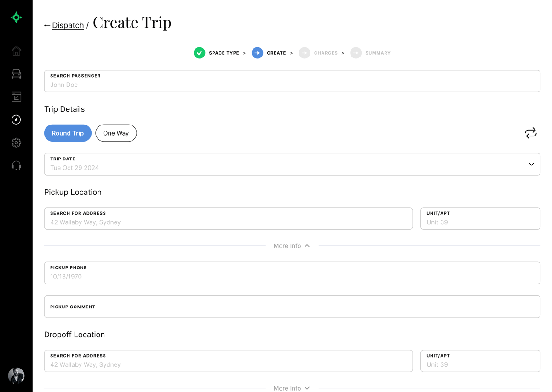Click the Pickup Phone input field
This screenshot has width=552, height=392.
click(x=292, y=276)
